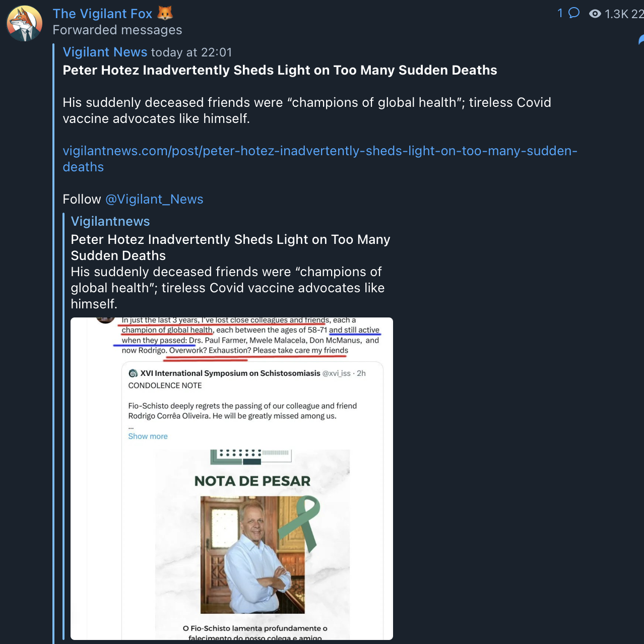Viewport: 644px width, 644px height.
Task: Click the Forwarded messages label
Action: tap(117, 30)
